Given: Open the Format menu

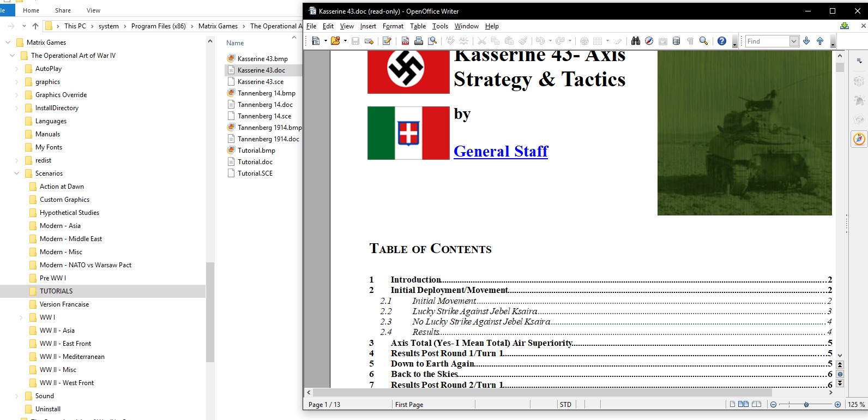Looking at the screenshot, I should 393,26.
